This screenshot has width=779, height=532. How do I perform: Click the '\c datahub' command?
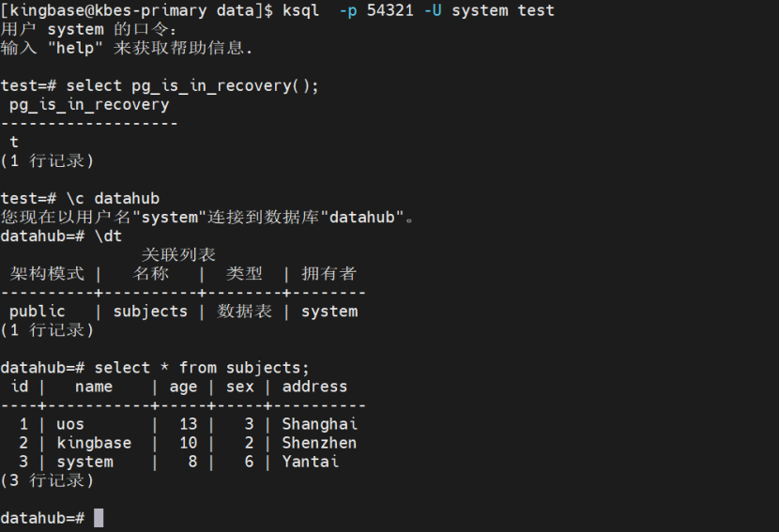click(113, 198)
